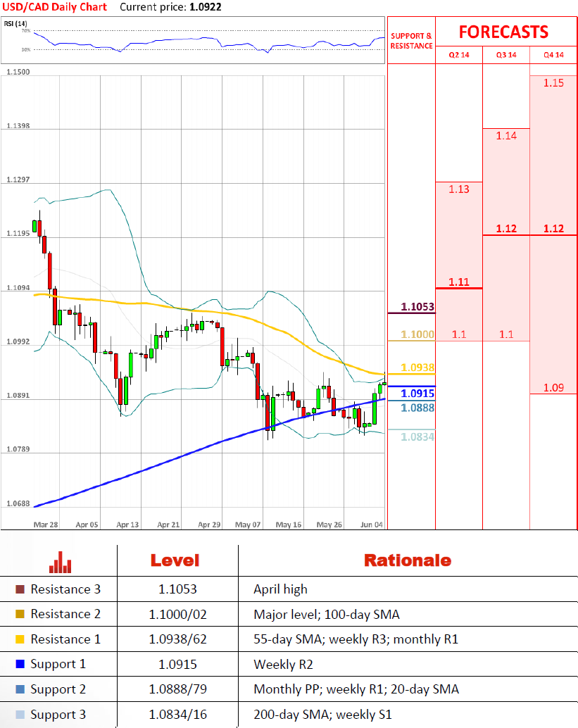
Task: Click the 1.0915 support label beside chart
Action: [x=417, y=394]
